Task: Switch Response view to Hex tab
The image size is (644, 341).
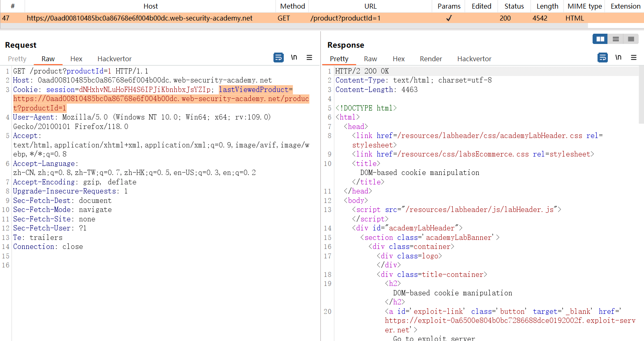Action: [x=398, y=59]
